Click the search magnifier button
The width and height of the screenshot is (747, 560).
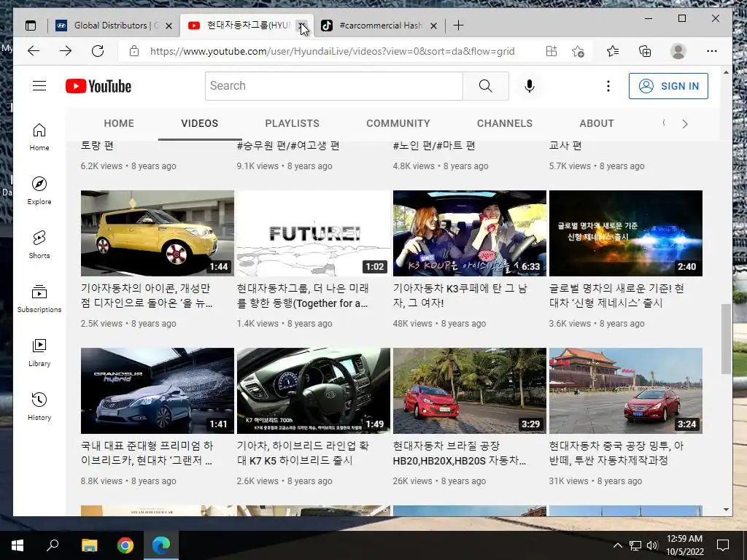(485, 86)
